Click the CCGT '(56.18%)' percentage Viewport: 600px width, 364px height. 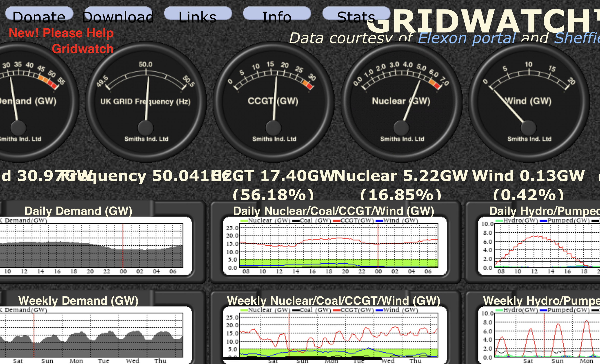point(273,195)
